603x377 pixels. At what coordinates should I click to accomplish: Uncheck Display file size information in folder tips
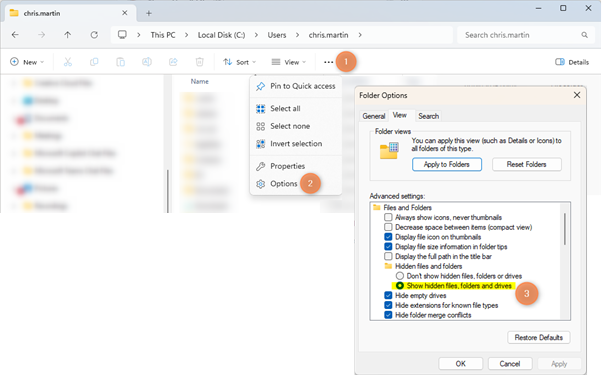388,247
